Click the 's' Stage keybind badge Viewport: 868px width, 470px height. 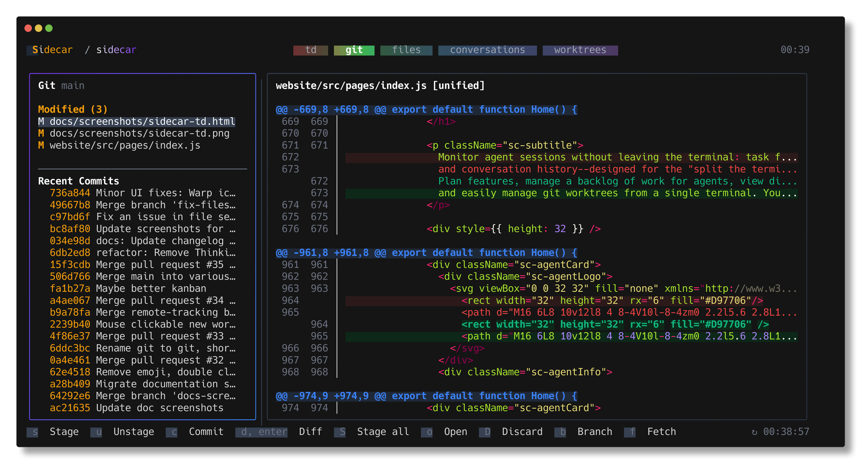[x=33, y=432]
